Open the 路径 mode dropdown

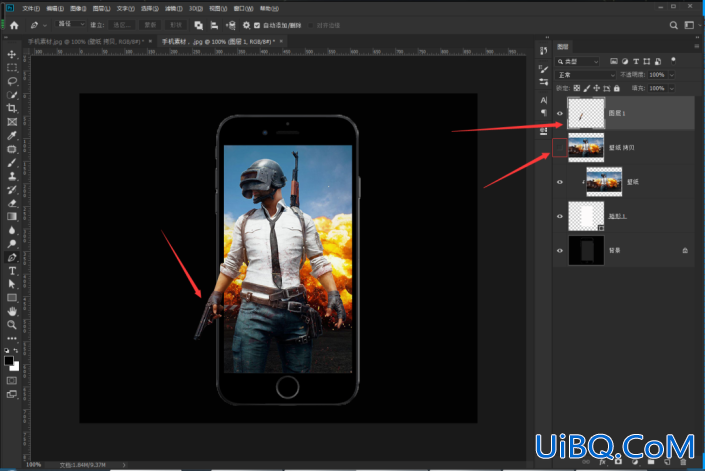tap(71, 24)
